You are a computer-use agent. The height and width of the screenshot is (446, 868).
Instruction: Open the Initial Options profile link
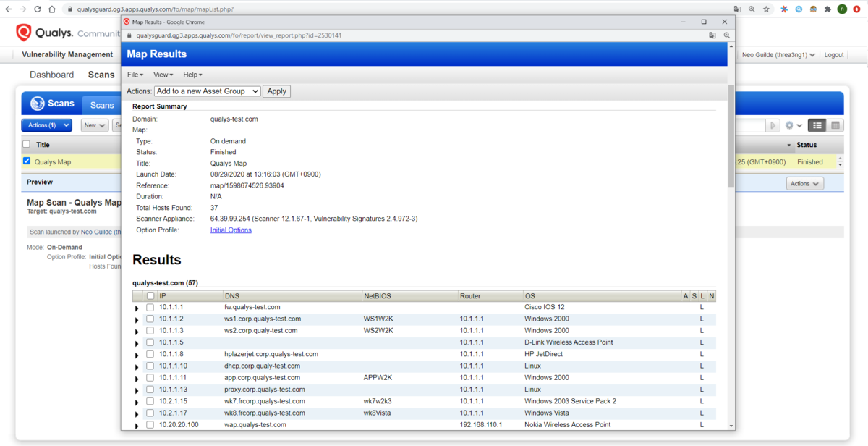click(231, 230)
